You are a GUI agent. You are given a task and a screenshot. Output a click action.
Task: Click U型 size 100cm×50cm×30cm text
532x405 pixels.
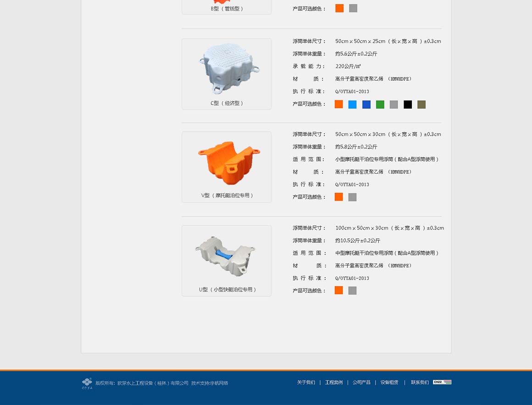[389, 228]
